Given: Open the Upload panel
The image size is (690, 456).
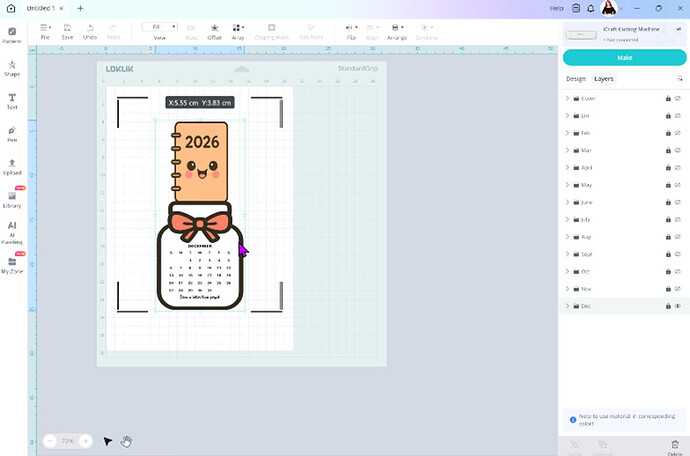Looking at the screenshot, I should coord(12,166).
